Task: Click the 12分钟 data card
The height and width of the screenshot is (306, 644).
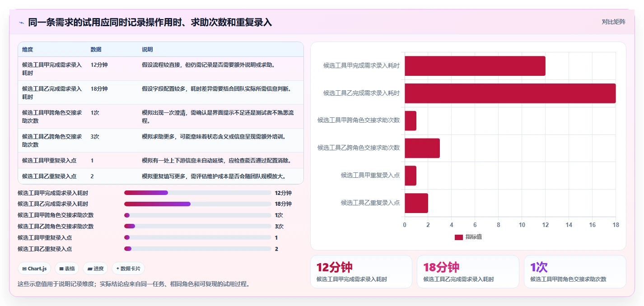Action: coord(361,272)
